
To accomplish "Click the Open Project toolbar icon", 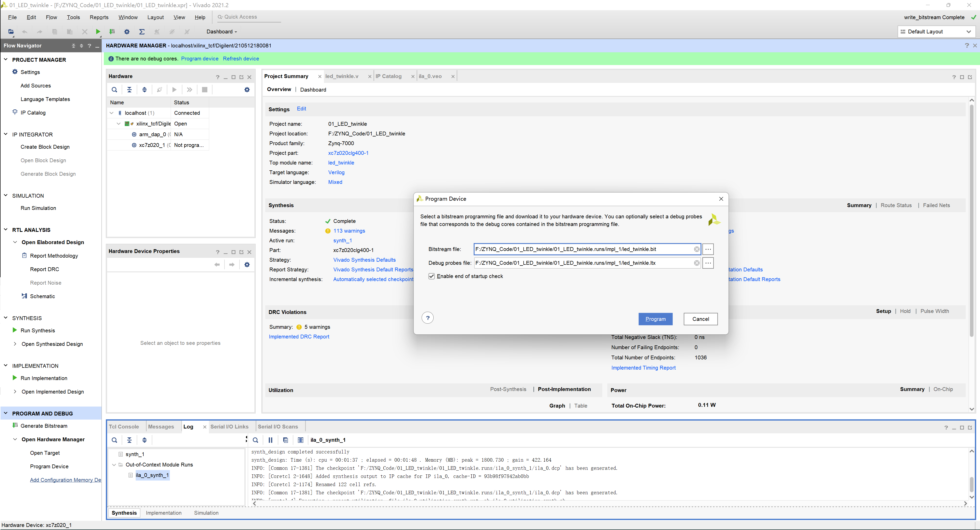I will tap(11, 32).
